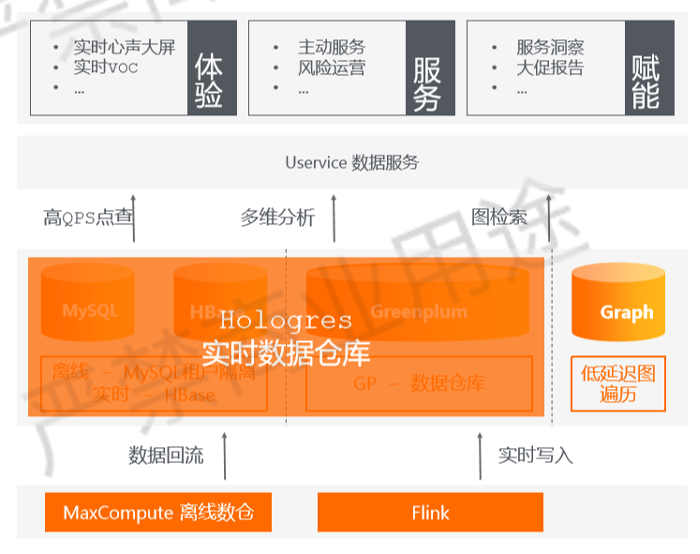This screenshot has height=554, width=700.
Task: Click the dark 服务 label block
Action: tap(430, 68)
